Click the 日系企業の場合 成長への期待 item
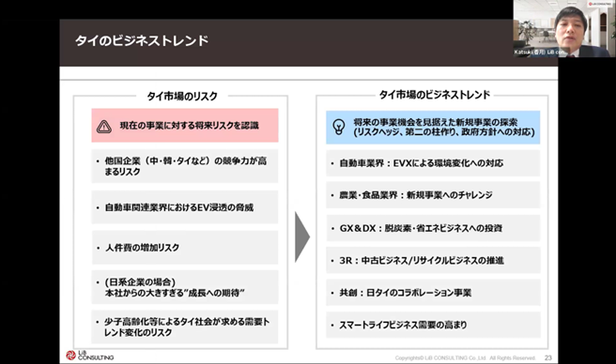The width and height of the screenshot is (616, 364). [x=185, y=287]
